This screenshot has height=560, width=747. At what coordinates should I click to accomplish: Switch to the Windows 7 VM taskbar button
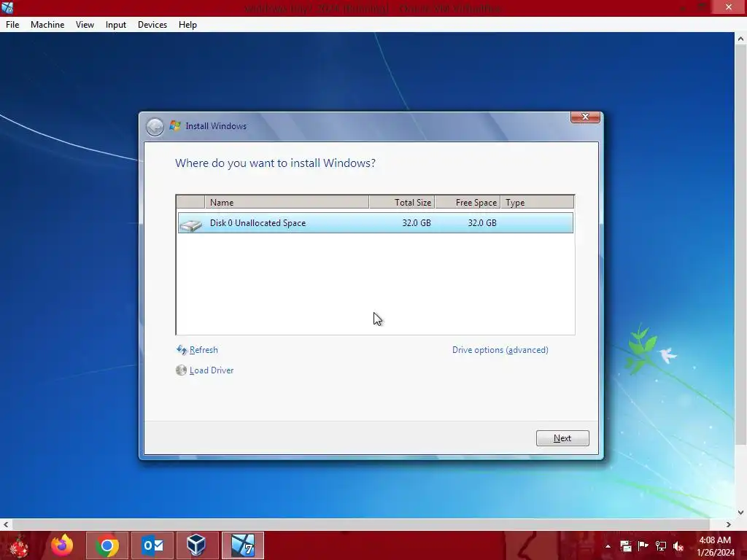(242, 545)
